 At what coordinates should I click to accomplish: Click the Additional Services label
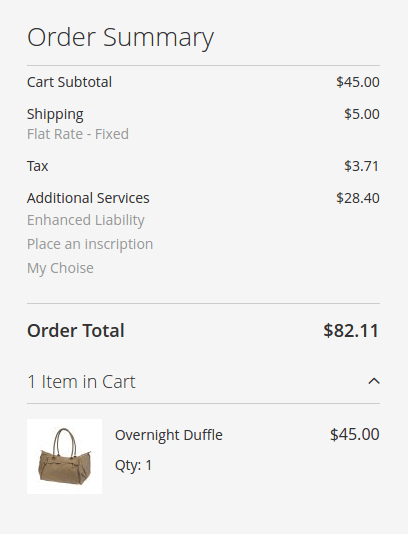(88, 198)
